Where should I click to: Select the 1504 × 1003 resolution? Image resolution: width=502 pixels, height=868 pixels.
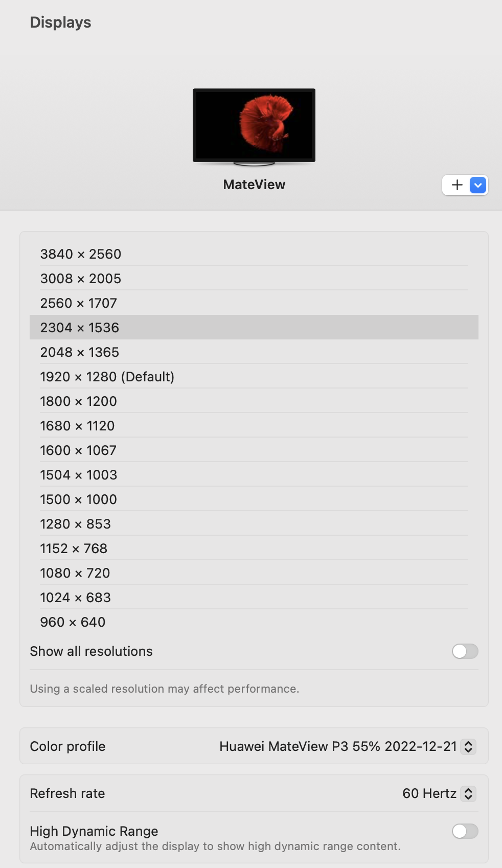coord(254,474)
